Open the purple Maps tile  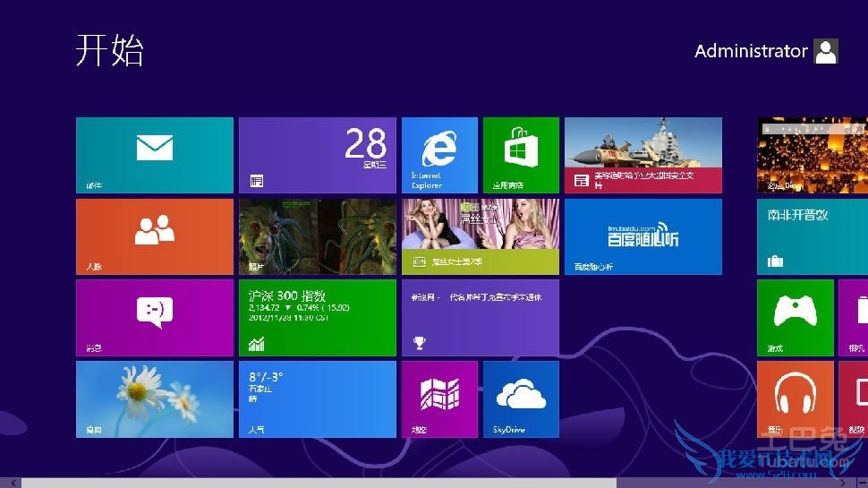[439, 399]
